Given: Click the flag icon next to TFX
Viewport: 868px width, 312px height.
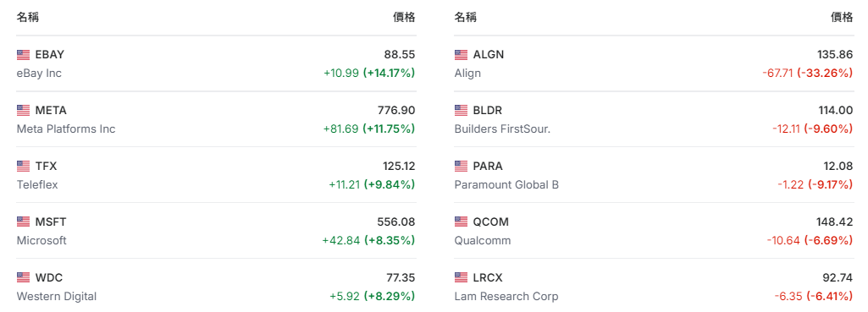Looking at the screenshot, I should click(x=23, y=166).
